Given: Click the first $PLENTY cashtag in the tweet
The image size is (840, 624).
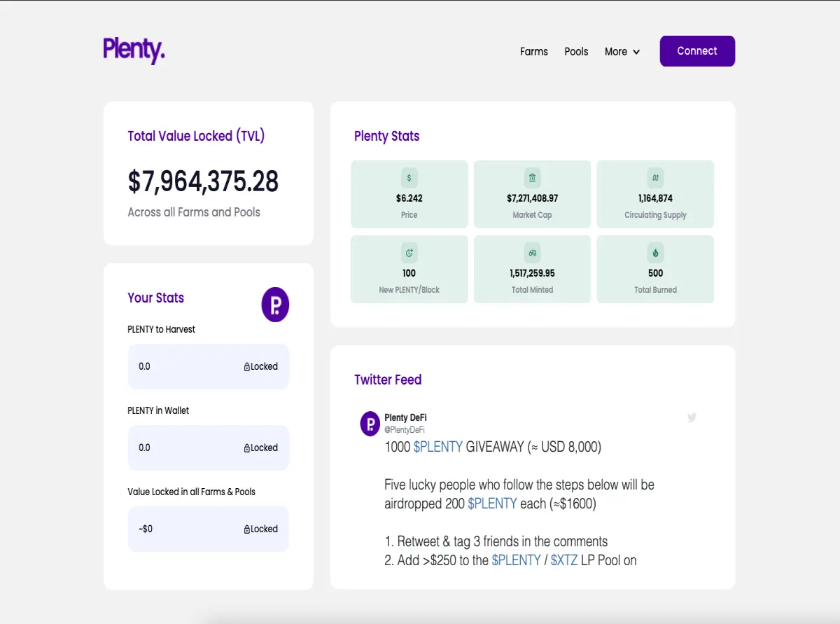Looking at the screenshot, I should pos(438,447).
